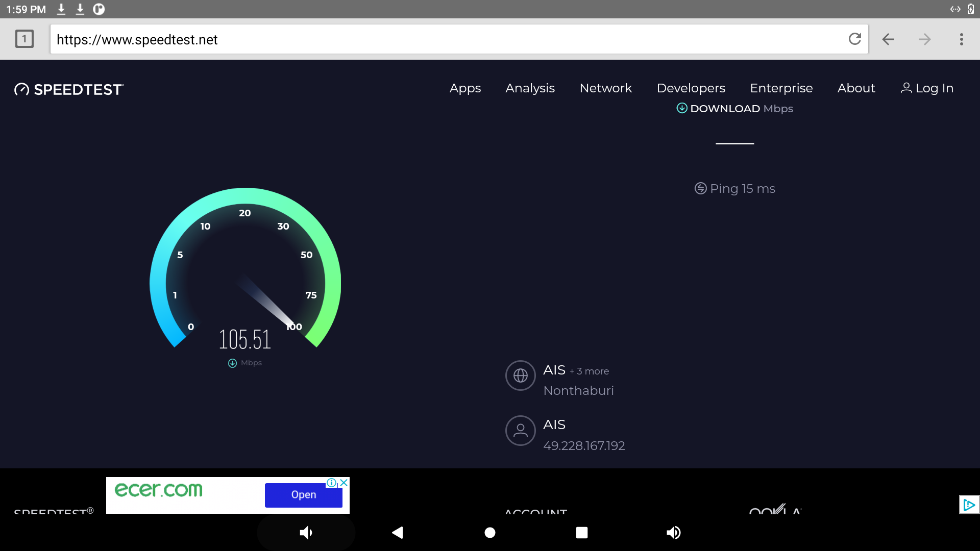Click the 105.51 speed value
Image resolution: width=980 pixels, height=551 pixels.
tap(245, 340)
